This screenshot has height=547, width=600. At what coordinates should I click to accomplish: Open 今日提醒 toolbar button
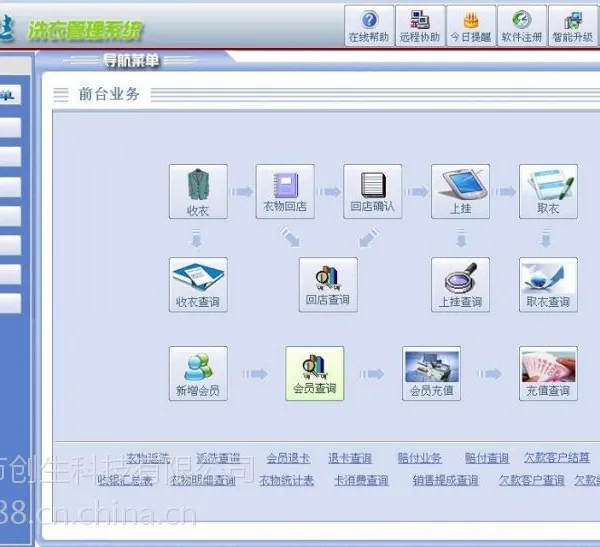point(471,26)
